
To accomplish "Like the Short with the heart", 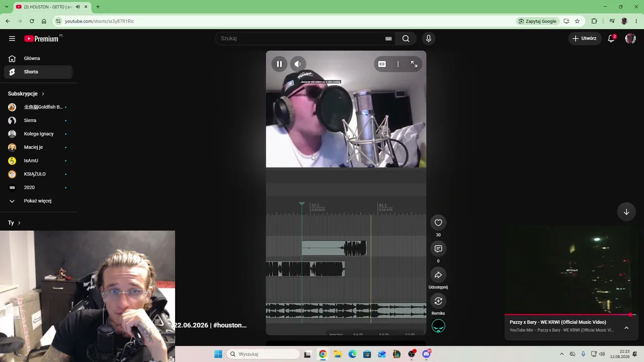I will [438, 223].
